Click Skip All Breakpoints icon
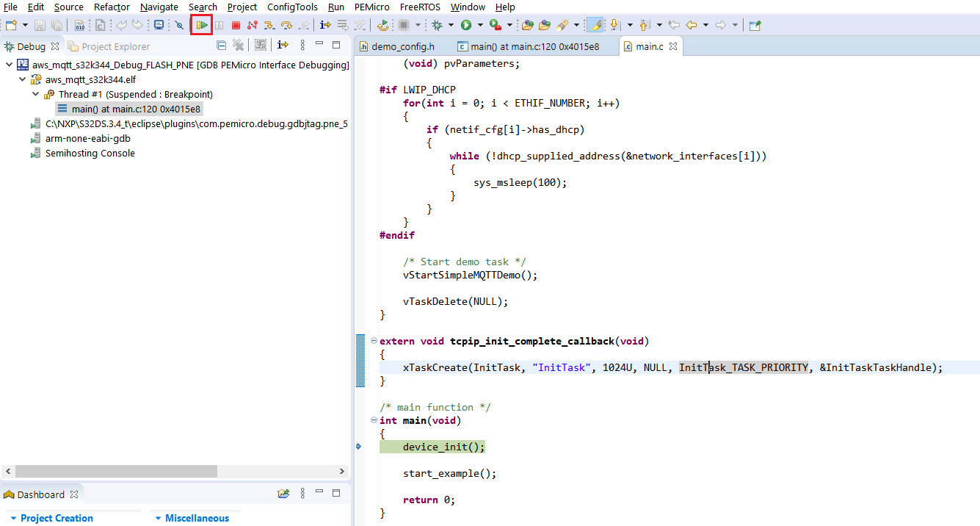Image resolution: width=980 pixels, height=526 pixels. [179, 25]
